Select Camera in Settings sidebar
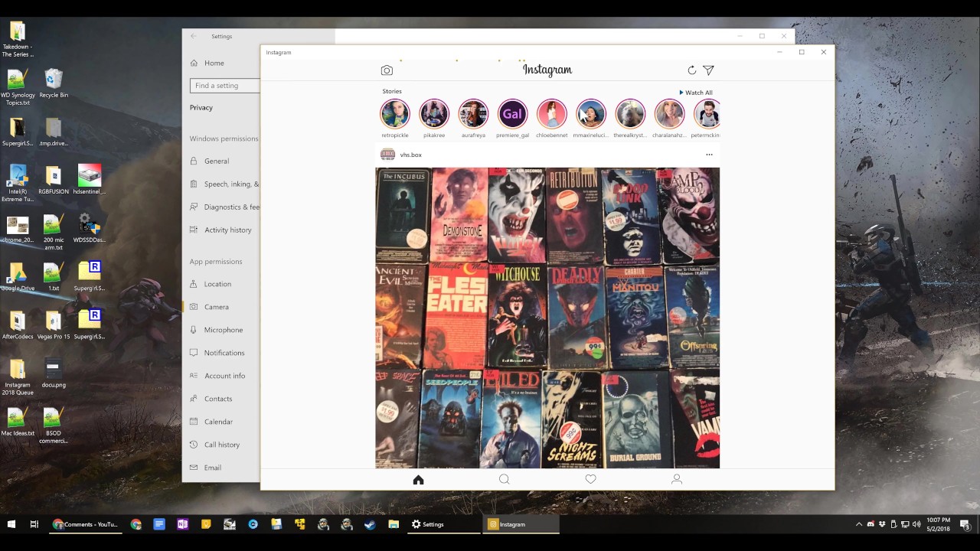The width and height of the screenshot is (980, 551). click(x=216, y=307)
